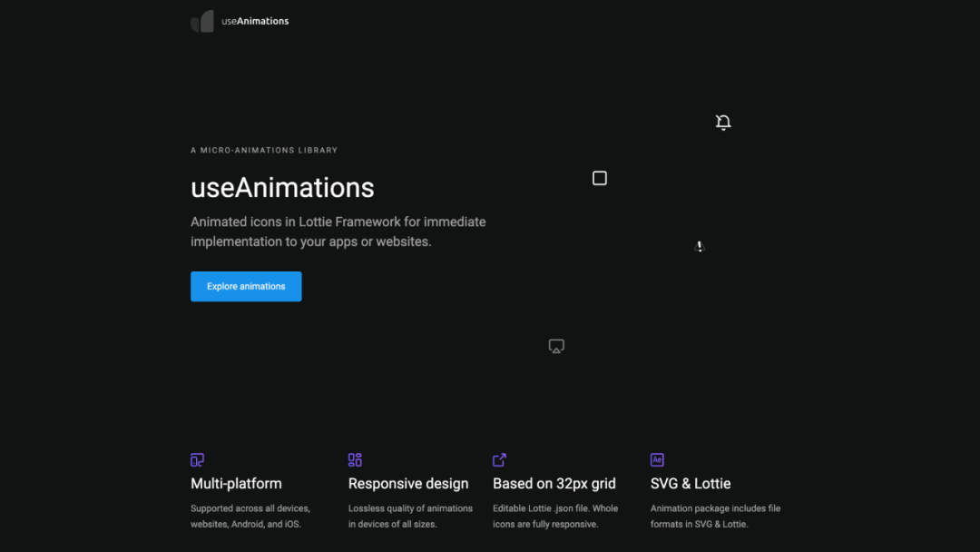Click the alert triangle warning icon
Image resolution: width=980 pixels, height=552 pixels.
[x=700, y=246]
